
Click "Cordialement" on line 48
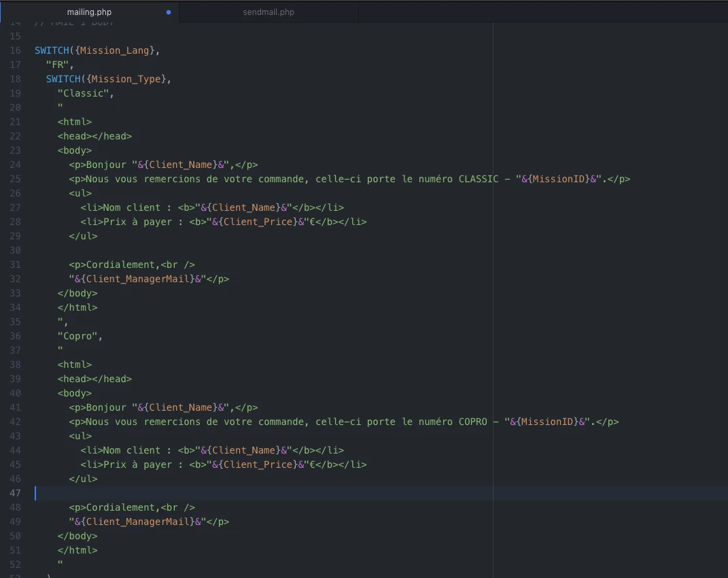120,507
